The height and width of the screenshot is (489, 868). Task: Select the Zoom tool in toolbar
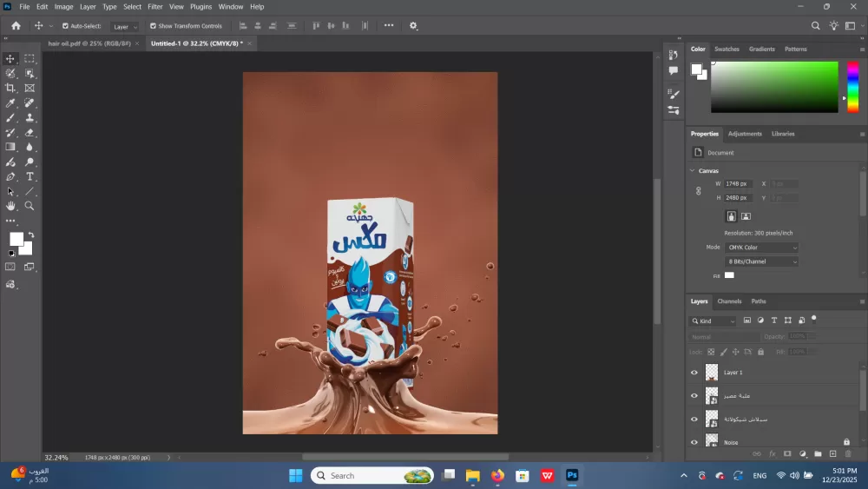coord(30,206)
